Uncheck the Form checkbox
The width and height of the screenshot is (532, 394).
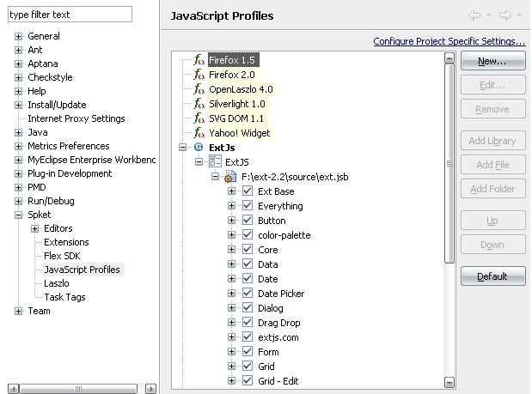248,351
